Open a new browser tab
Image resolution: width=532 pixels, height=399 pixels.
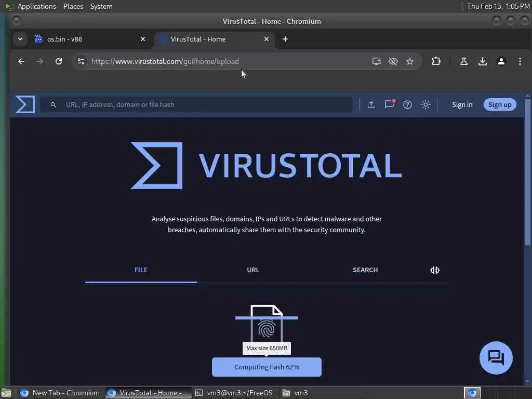point(285,39)
